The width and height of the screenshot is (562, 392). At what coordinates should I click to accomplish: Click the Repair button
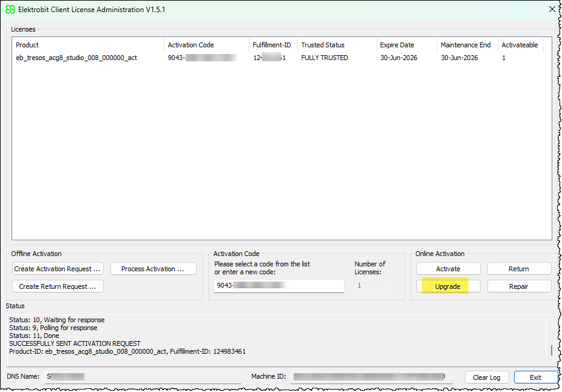coord(519,286)
